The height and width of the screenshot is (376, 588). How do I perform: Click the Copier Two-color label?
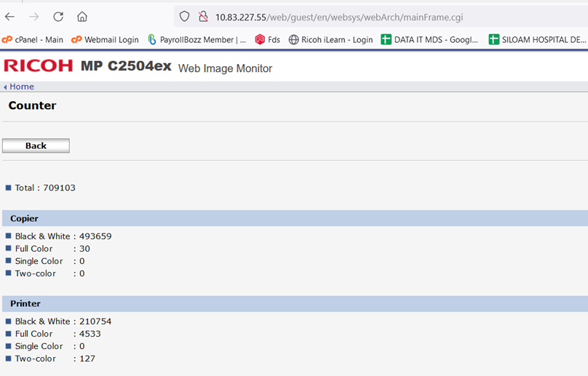tap(36, 273)
